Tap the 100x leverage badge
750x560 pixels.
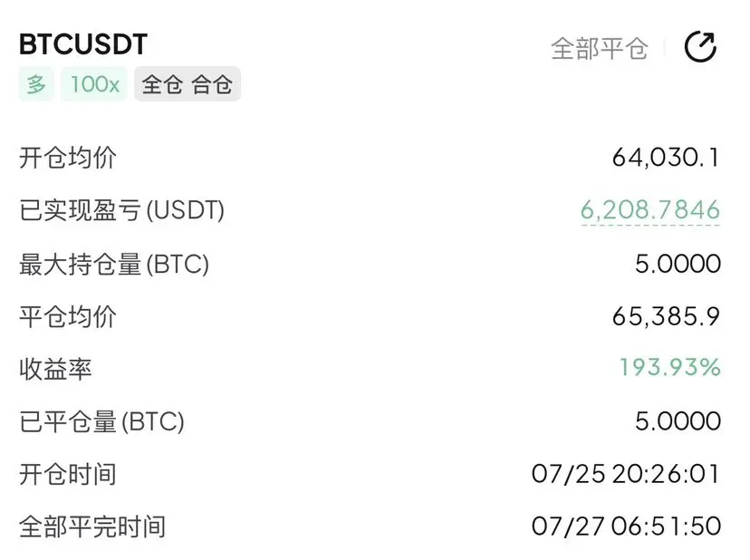coord(94,84)
